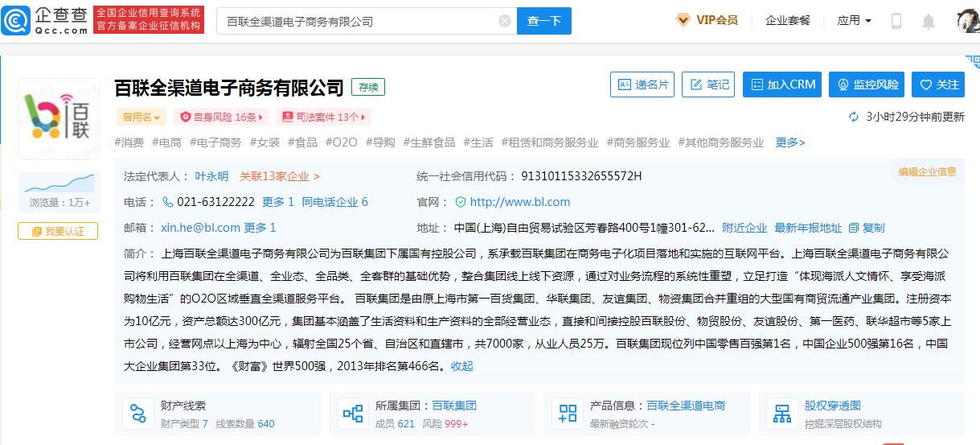980x445 pixels.
Task: Expand 自身风险 16条 tag
Action: coord(220,117)
